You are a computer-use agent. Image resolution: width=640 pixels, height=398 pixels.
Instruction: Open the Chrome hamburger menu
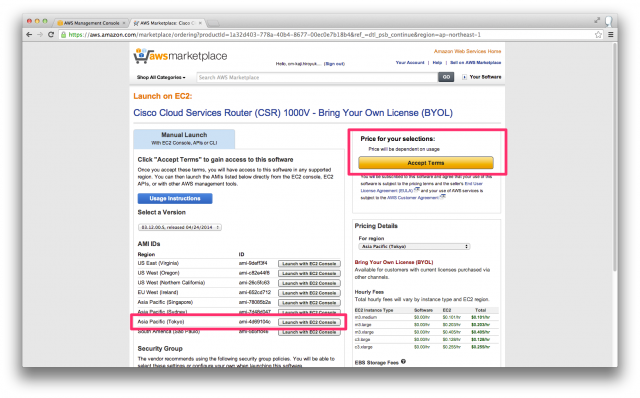click(x=611, y=35)
